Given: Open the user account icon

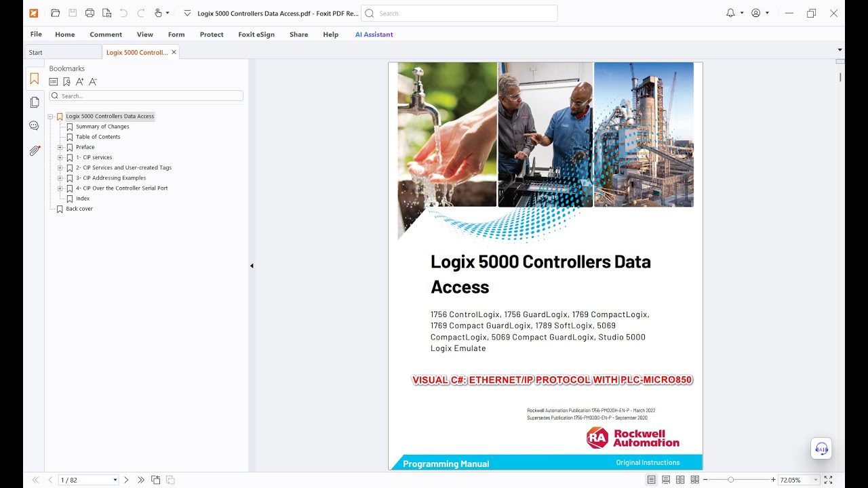Looking at the screenshot, I should tap(756, 13).
